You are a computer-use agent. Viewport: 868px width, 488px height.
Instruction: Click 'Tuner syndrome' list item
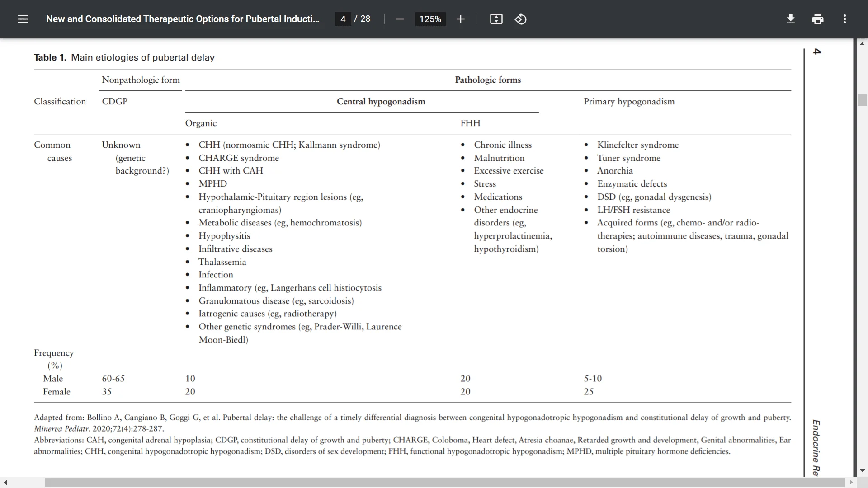pos(628,158)
